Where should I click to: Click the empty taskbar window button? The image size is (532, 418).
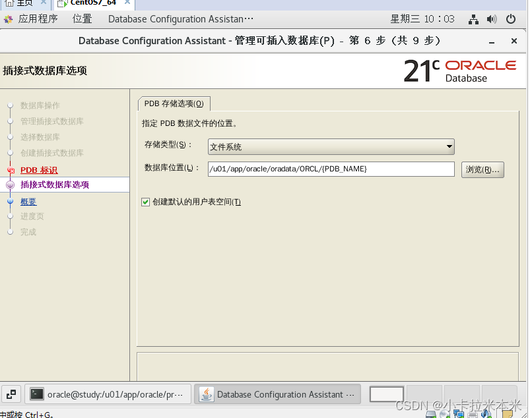pos(387,394)
